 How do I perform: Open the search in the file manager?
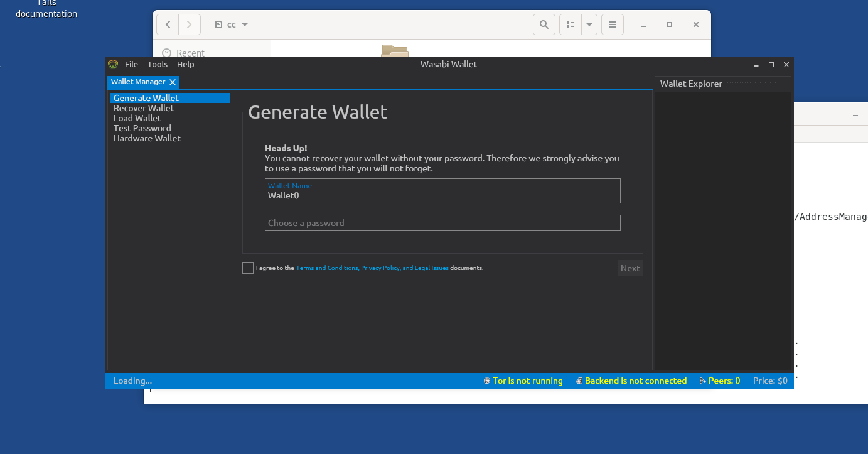pyautogui.click(x=544, y=24)
